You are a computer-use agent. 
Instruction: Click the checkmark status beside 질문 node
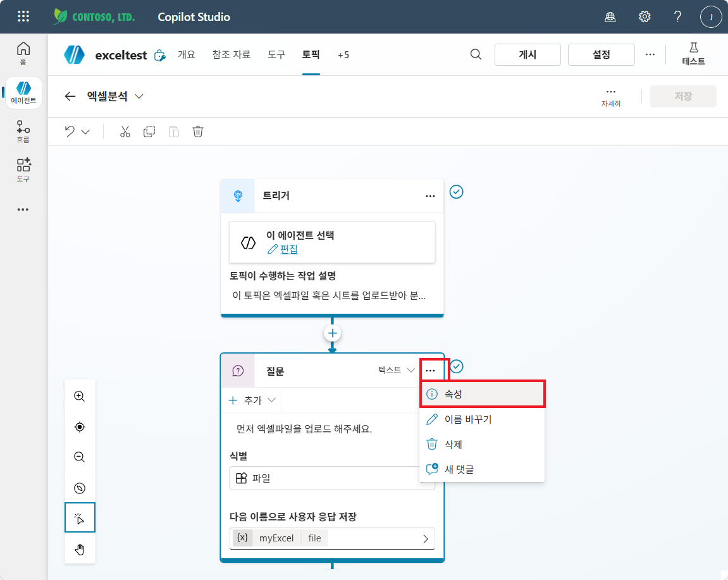[x=457, y=367]
